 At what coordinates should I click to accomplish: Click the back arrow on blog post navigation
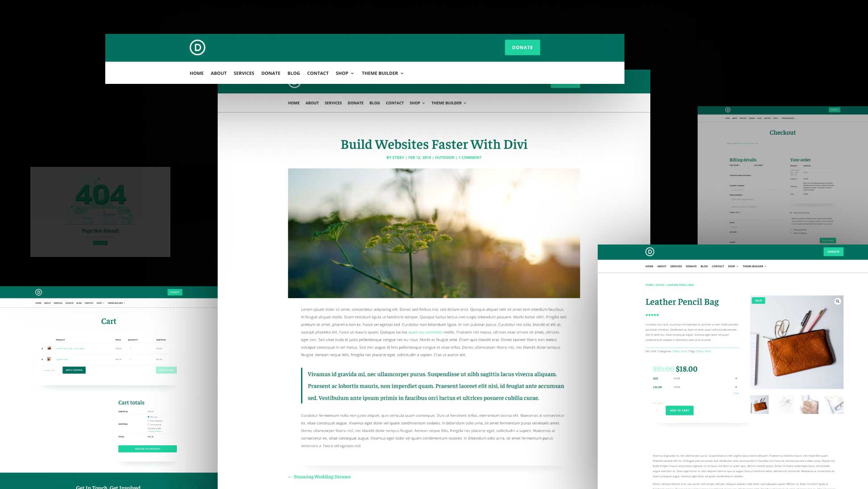click(x=289, y=477)
